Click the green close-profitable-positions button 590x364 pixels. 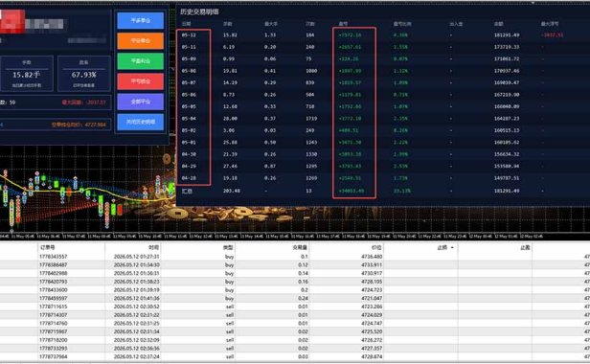pos(141,61)
